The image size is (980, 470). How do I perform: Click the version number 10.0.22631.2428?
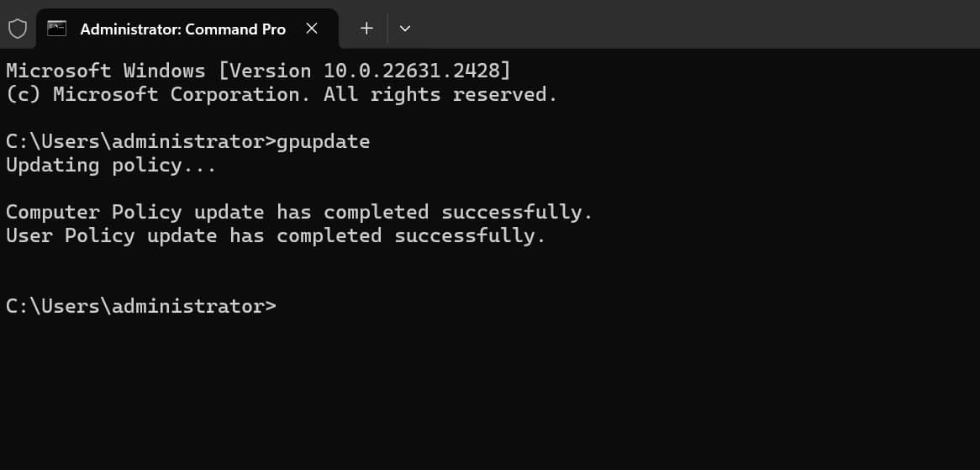click(x=411, y=71)
